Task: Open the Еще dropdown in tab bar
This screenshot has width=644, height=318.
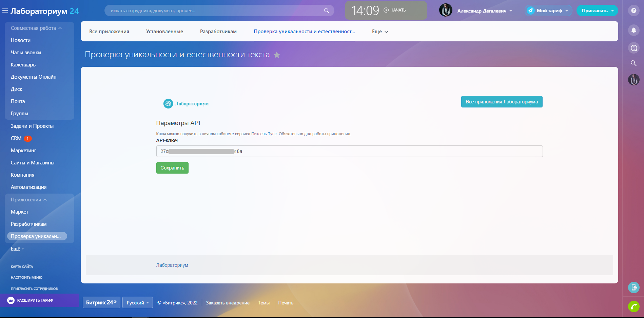Action: coord(380,32)
